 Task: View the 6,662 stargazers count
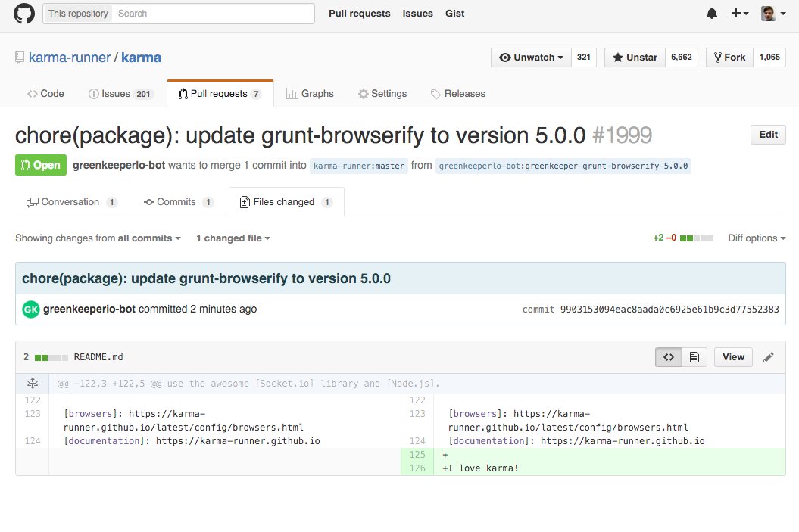(x=682, y=58)
